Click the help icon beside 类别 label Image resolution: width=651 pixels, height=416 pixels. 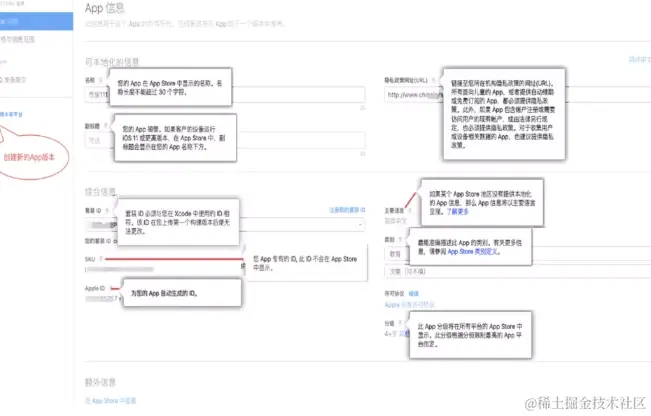tap(400, 240)
